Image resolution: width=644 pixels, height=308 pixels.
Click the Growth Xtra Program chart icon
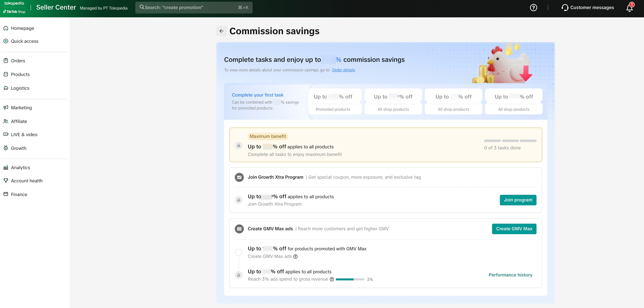(x=239, y=177)
